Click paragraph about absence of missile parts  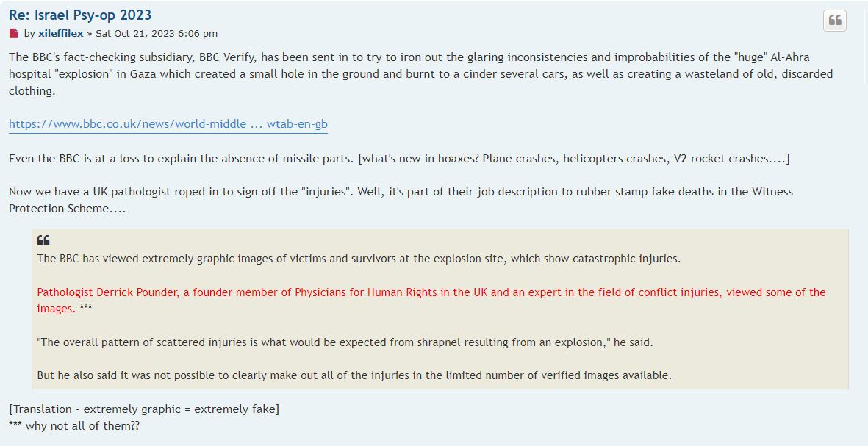click(399, 158)
